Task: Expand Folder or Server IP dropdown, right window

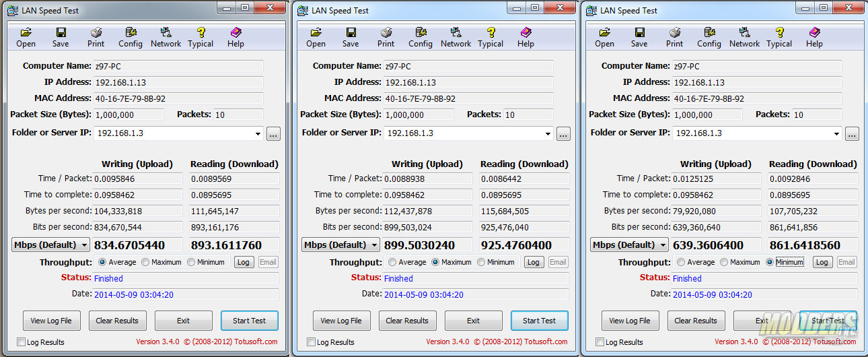Action: click(837, 133)
